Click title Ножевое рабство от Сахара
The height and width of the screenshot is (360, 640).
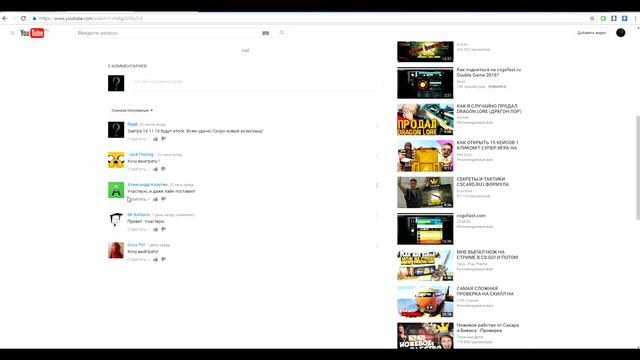click(488, 328)
